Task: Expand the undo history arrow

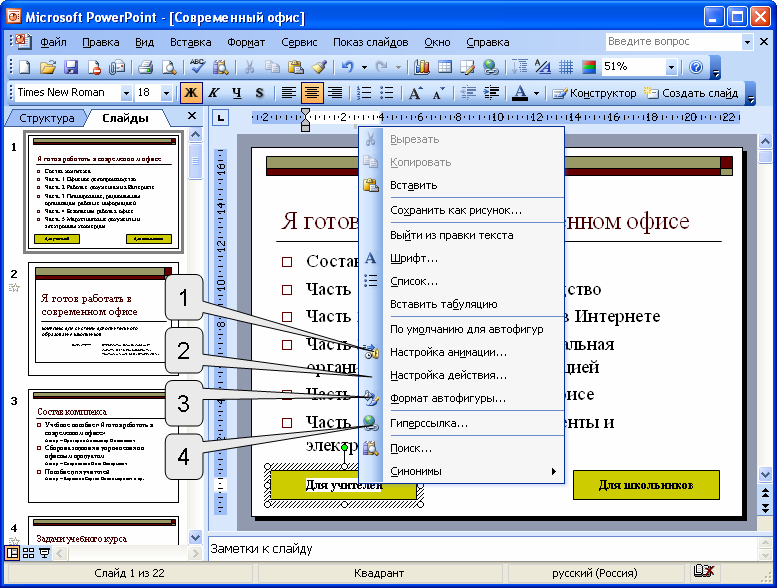Action: (364, 67)
